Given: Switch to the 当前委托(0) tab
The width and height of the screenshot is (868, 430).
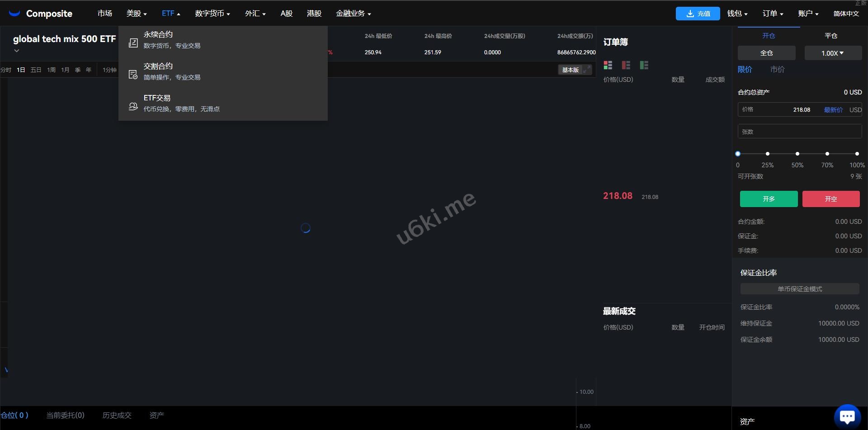Looking at the screenshot, I should [x=66, y=415].
